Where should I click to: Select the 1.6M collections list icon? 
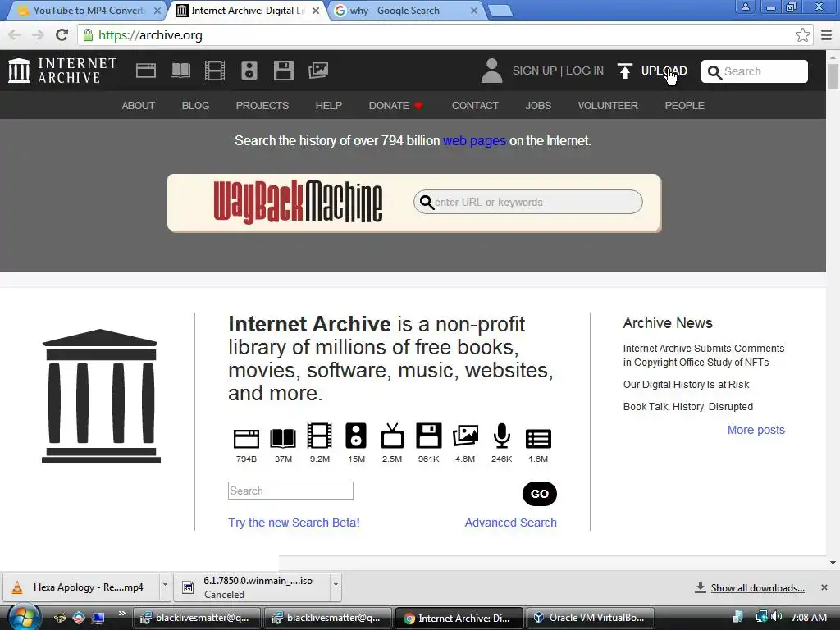click(x=538, y=438)
